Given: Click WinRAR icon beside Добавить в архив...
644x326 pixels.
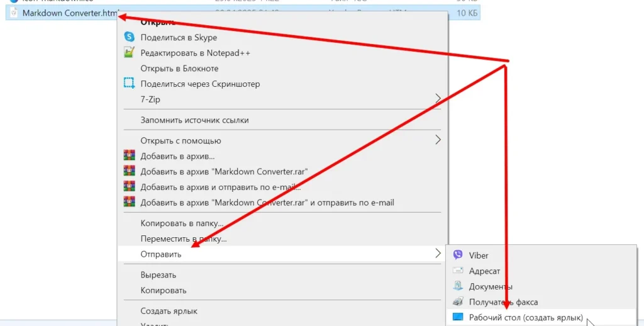Looking at the screenshot, I should tap(129, 155).
